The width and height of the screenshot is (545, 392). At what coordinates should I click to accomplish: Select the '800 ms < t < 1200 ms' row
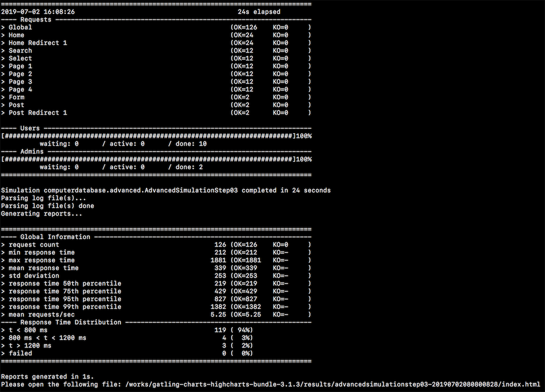click(127, 338)
